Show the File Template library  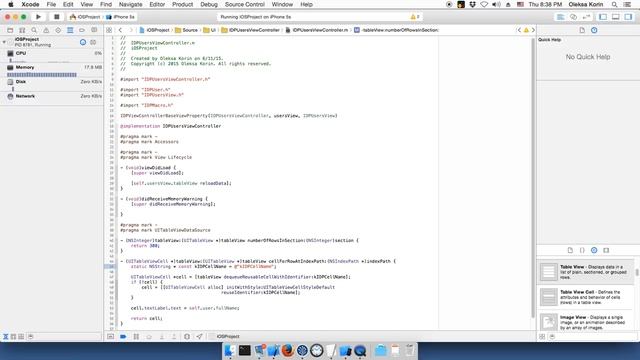point(570,250)
